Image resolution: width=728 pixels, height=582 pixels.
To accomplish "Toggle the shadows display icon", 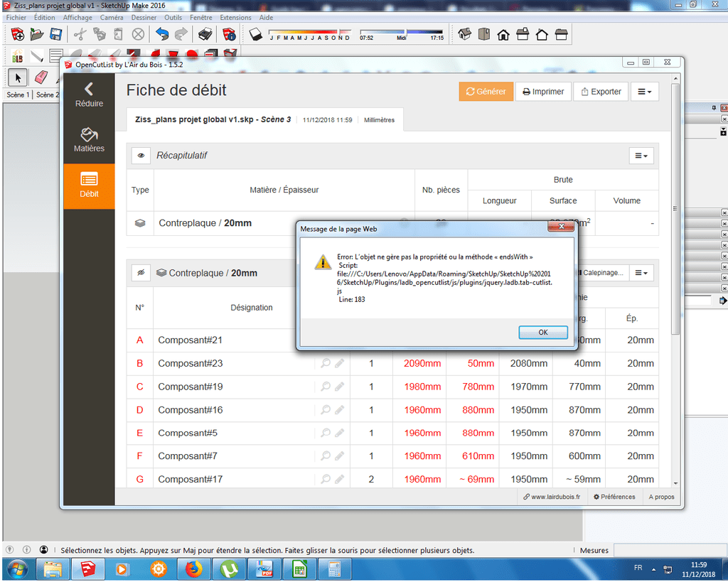I will coord(255,34).
